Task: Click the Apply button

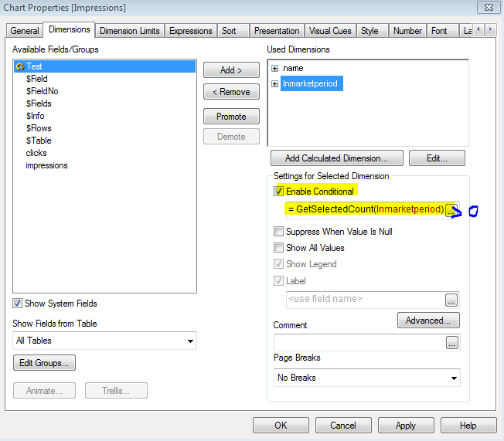Action: pyautogui.click(x=406, y=426)
